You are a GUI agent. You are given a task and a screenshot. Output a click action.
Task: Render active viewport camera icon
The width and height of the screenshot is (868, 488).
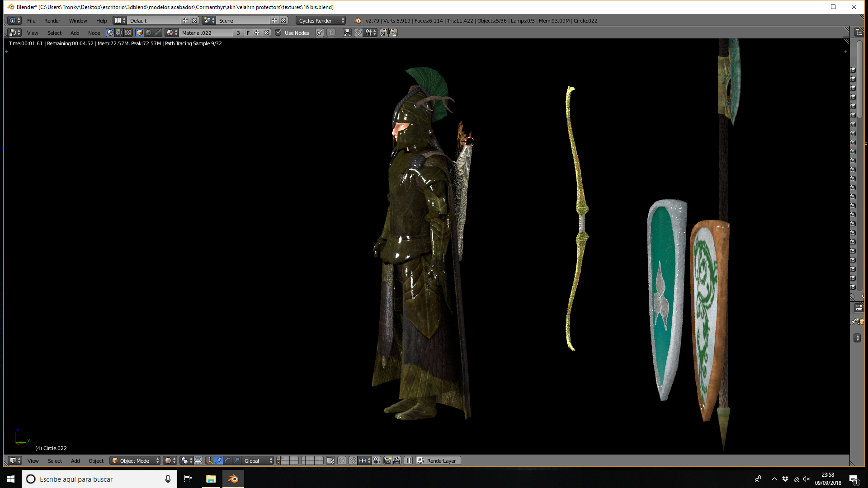point(387,460)
